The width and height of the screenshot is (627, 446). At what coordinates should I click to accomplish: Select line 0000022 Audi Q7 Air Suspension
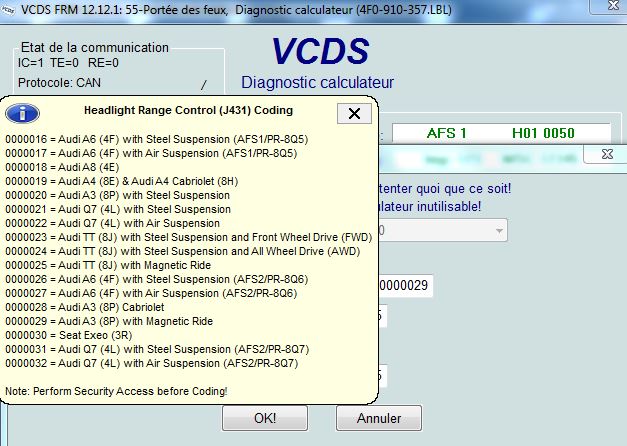click(x=113, y=223)
